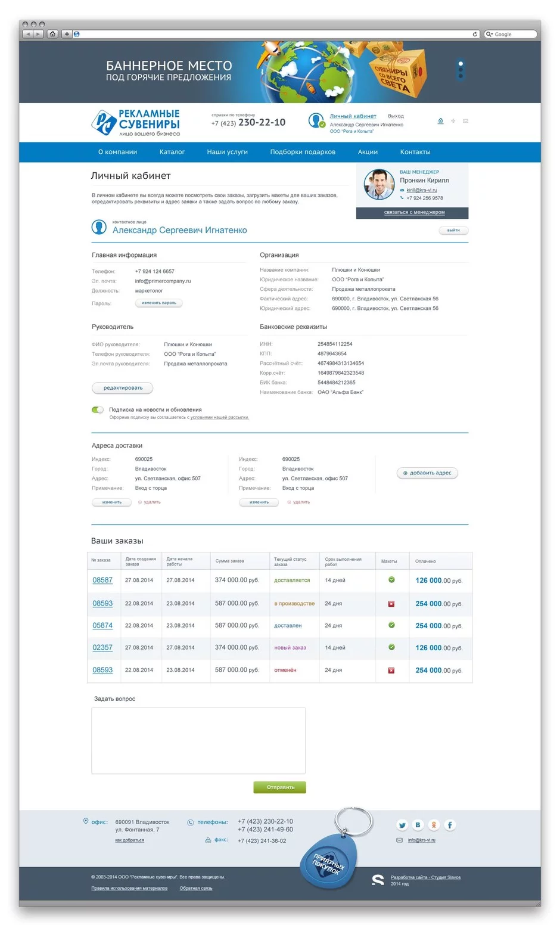This screenshot has height=925, width=560.
Task: Click the telephone icon in the footer
Action: click(191, 822)
